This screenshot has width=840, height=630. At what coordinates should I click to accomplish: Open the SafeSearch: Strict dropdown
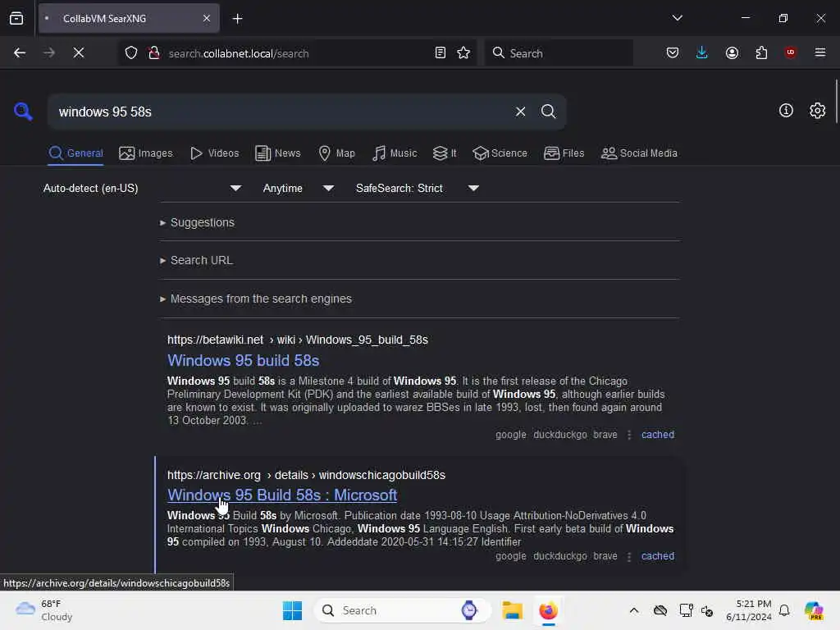point(418,188)
